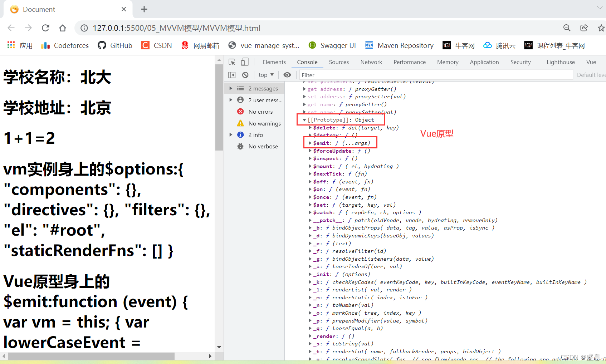Click the browser back arrow
This screenshot has height=364, width=606.
[11, 28]
